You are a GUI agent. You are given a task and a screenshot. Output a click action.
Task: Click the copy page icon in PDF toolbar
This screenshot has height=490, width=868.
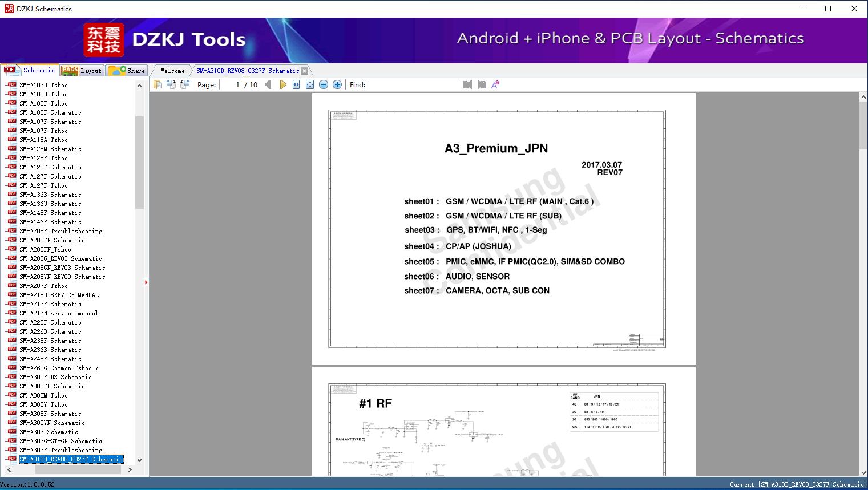(158, 84)
